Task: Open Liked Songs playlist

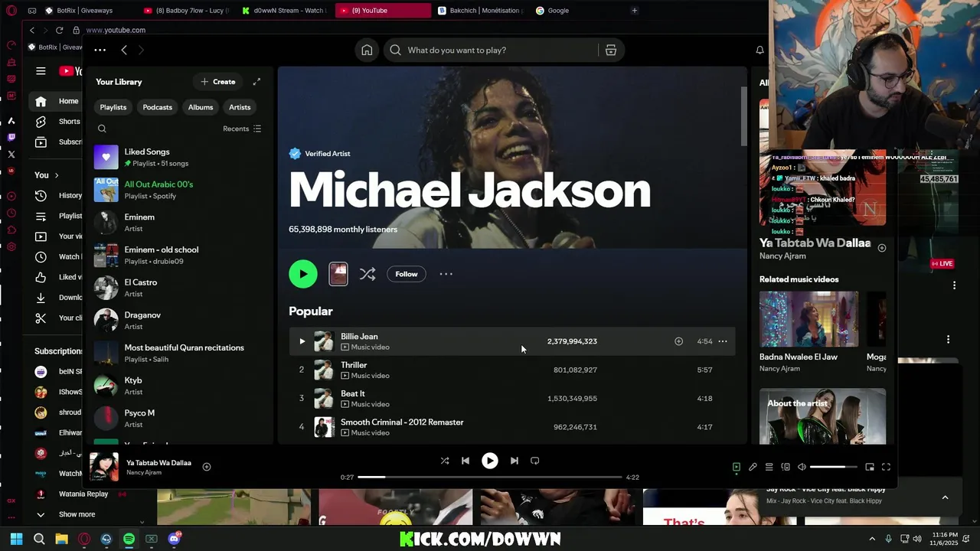Action: 179,158
